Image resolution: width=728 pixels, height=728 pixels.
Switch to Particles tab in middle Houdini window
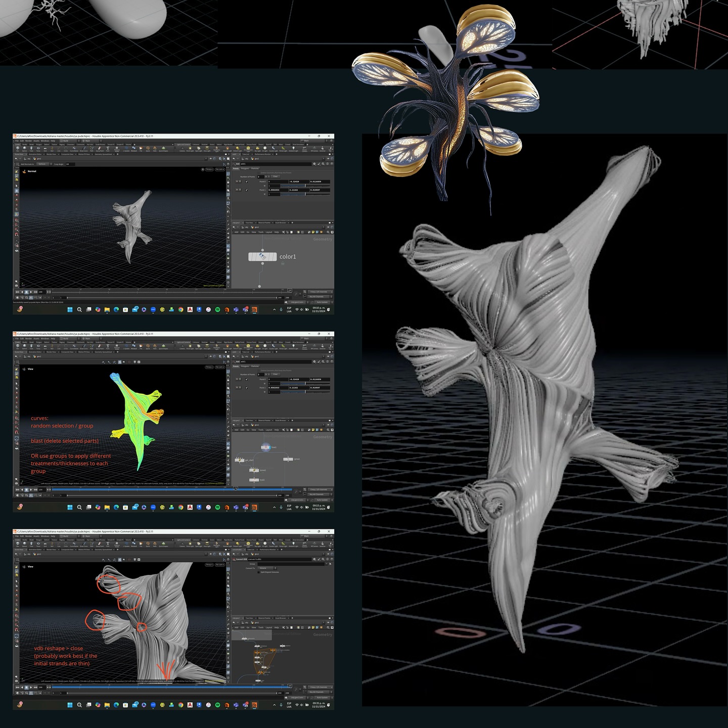pyautogui.click(x=255, y=366)
